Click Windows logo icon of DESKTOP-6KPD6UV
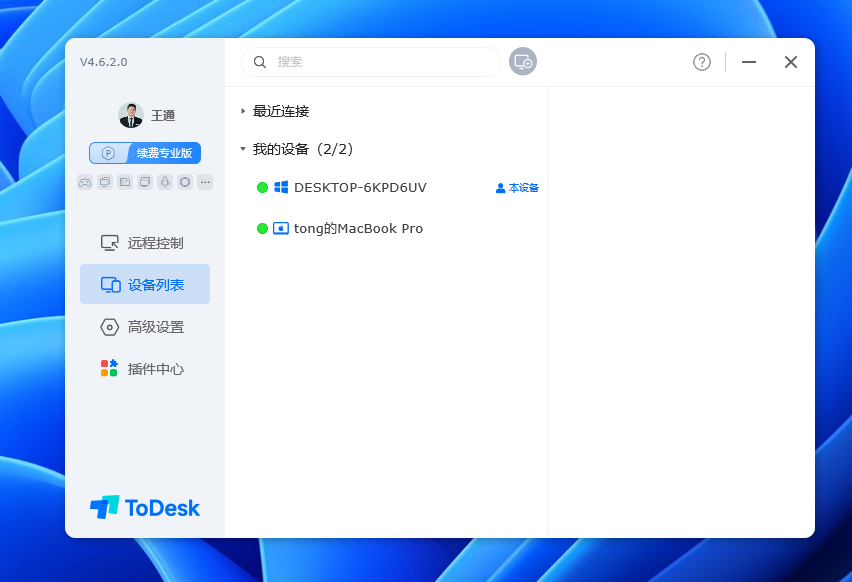This screenshot has height=582, width=852. (x=281, y=187)
